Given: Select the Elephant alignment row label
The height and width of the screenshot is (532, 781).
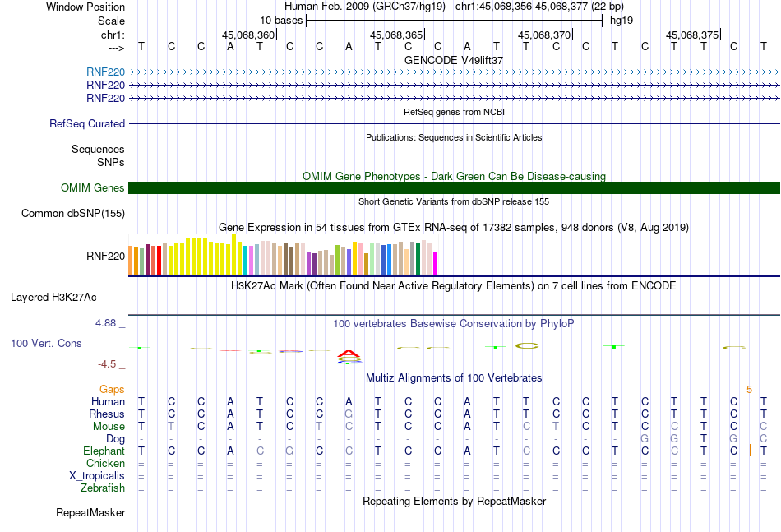Looking at the screenshot, I should [104, 451].
